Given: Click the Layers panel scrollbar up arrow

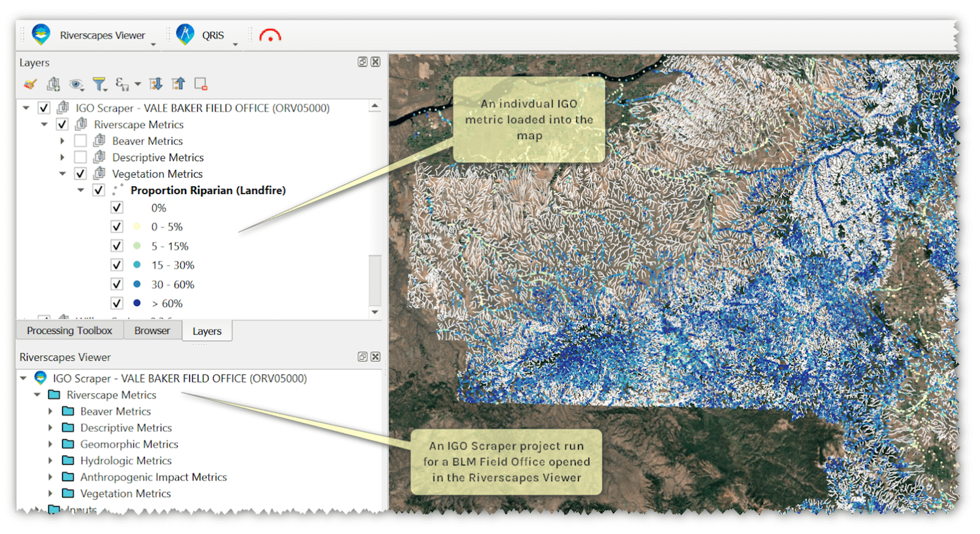Looking at the screenshot, I should 375,106.
